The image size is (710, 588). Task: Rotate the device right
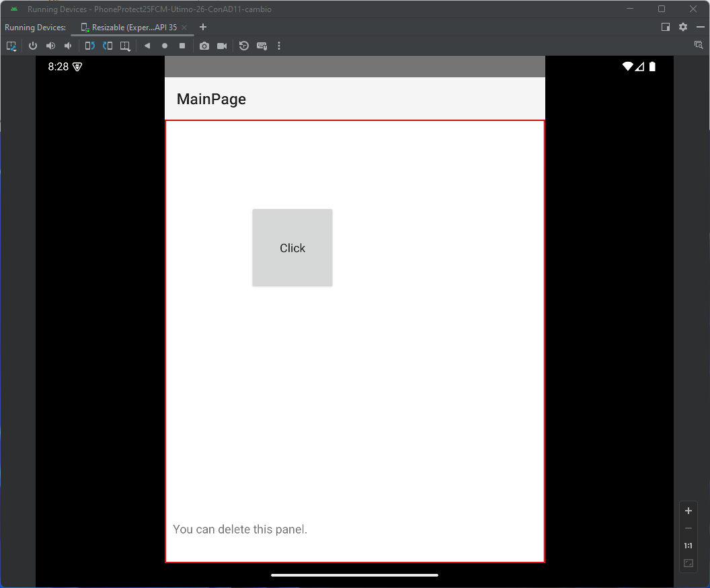[108, 46]
